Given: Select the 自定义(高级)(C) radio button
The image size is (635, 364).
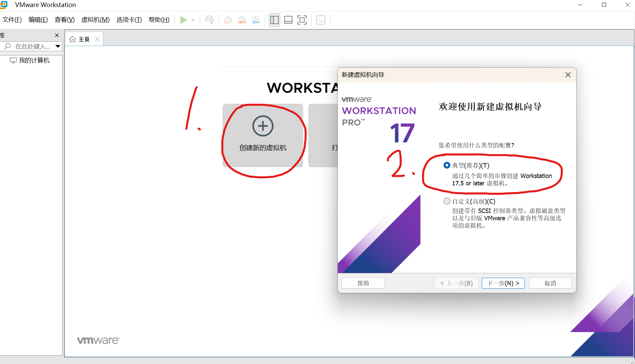Looking at the screenshot, I should tap(447, 201).
